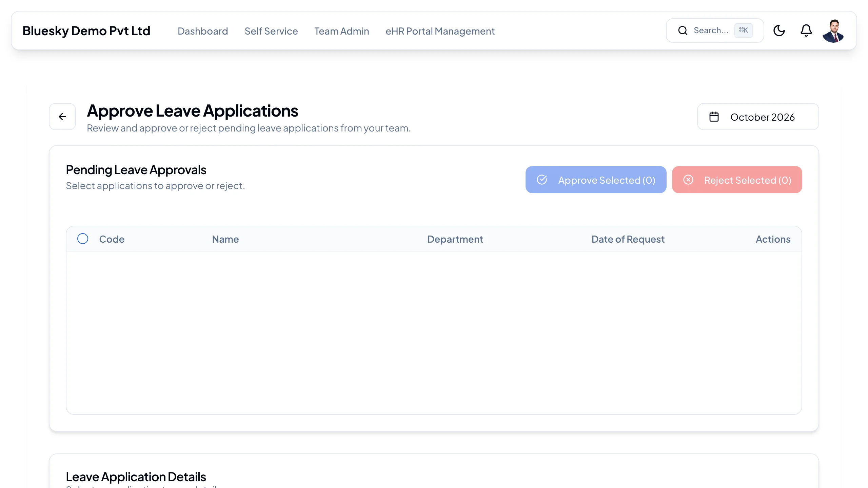Open the Self Service menu
This screenshot has height=488, width=868.
(271, 31)
